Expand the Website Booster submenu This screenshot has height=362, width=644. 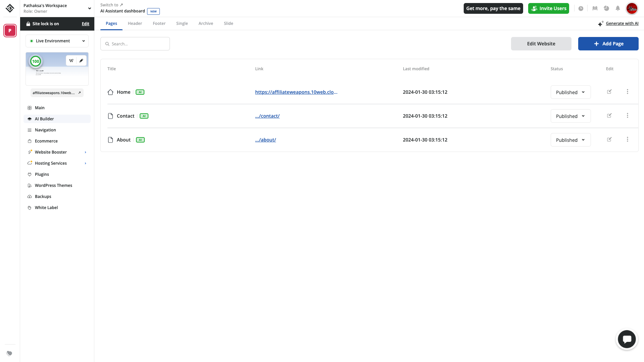pyautogui.click(x=51, y=152)
